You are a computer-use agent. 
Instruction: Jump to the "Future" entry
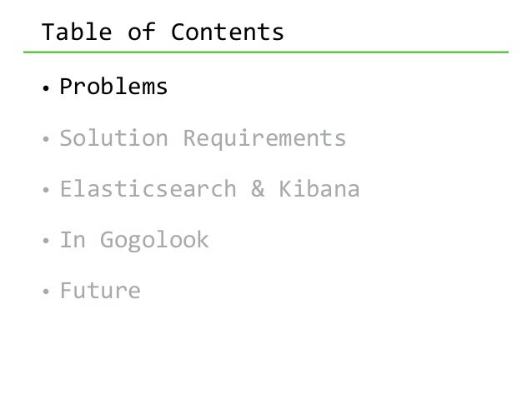pos(100,291)
